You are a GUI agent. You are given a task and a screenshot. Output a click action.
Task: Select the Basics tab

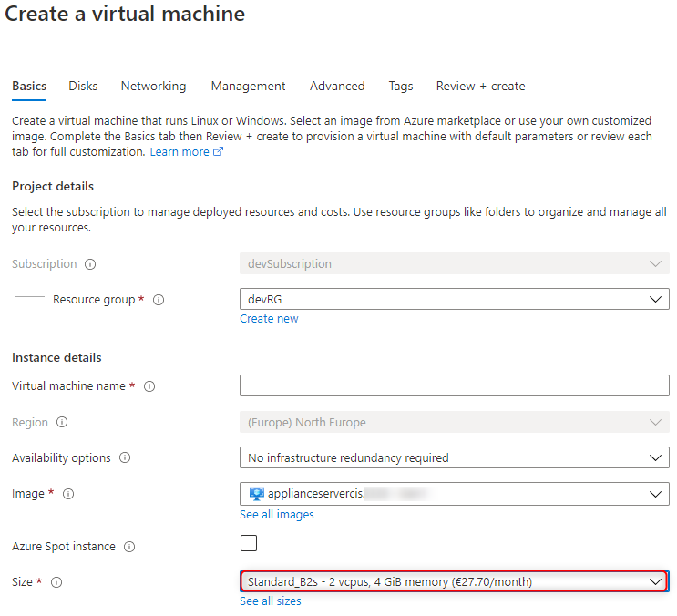(29, 86)
